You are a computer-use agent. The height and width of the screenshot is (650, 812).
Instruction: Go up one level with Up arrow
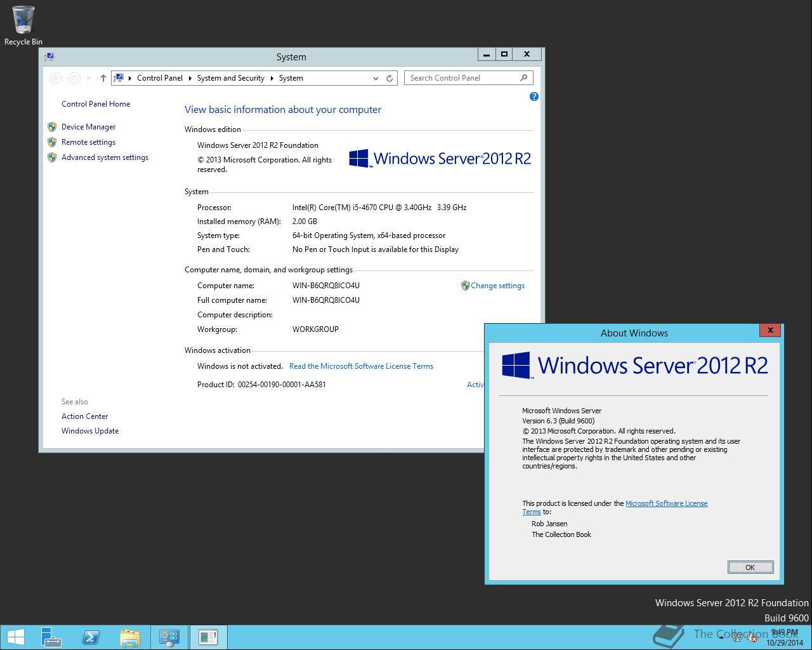click(103, 78)
